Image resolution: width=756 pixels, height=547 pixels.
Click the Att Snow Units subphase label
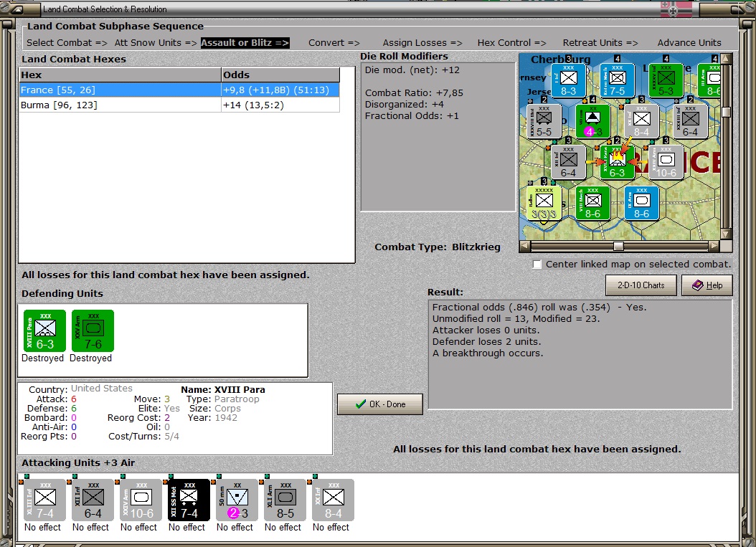coord(156,43)
